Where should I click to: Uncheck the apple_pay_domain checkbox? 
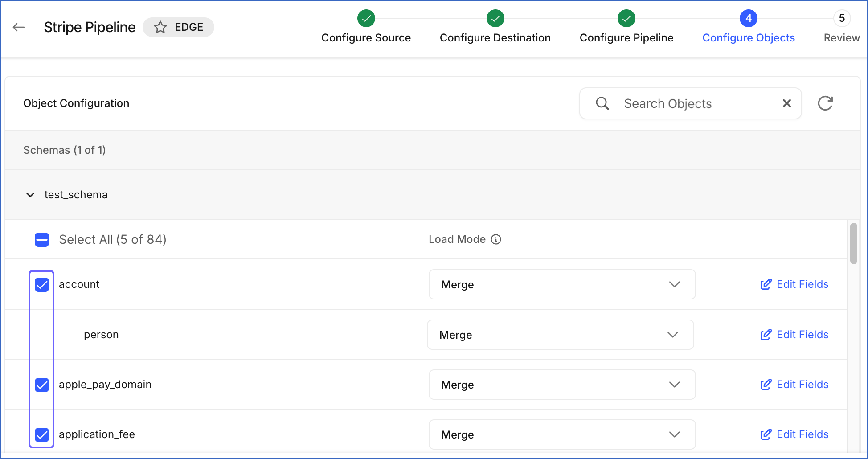point(42,385)
